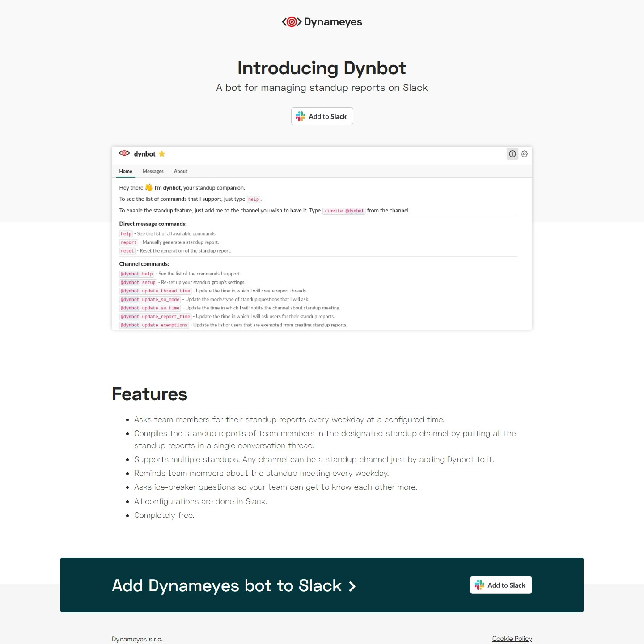Image resolution: width=644 pixels, height=644 pixels.
Task: Toggle the yellow star next to dynbot
Action: coord(162,154)
